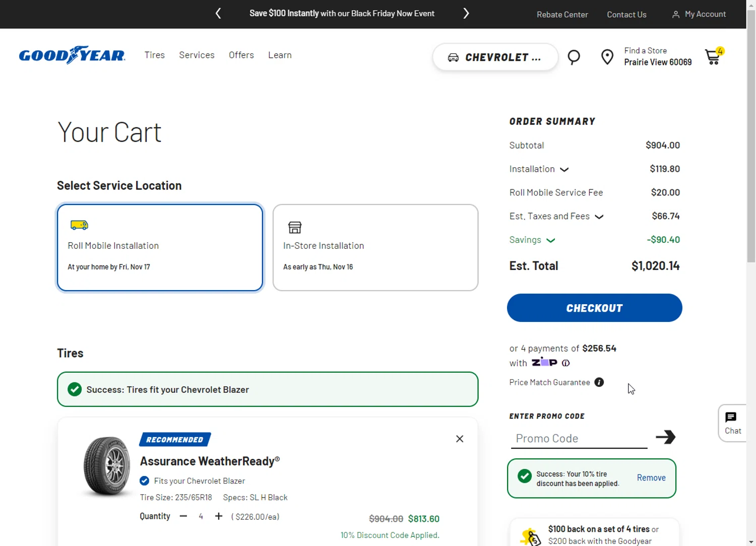This screenshot has width=756, height=546.
Task: Open the Chat widget
Action: pyautogui.click(x=732, y=423)
